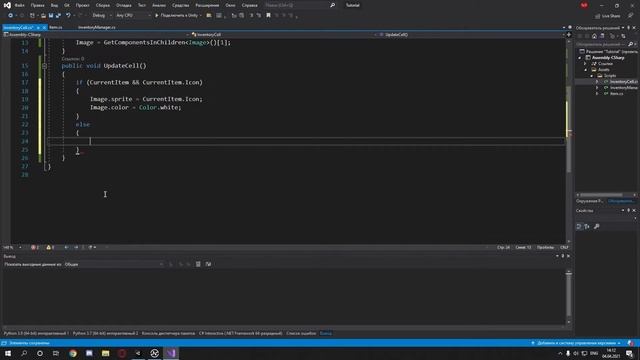Open the Git menu

coord(67,5)
